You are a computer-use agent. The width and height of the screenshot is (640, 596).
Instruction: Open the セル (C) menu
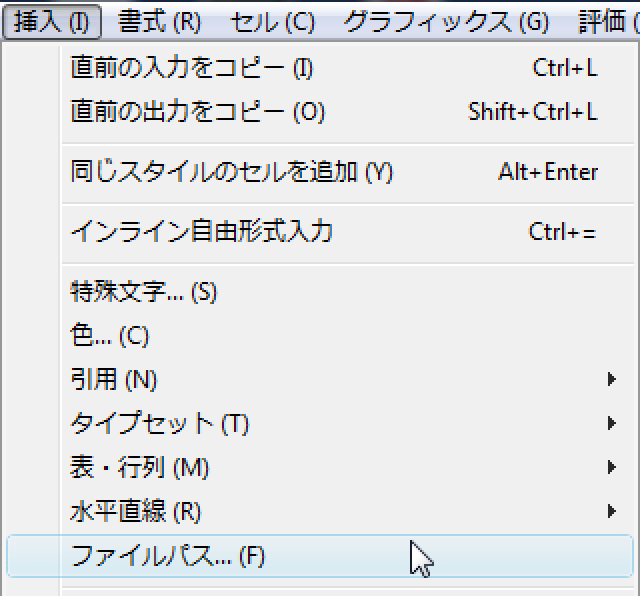(272, 21)
